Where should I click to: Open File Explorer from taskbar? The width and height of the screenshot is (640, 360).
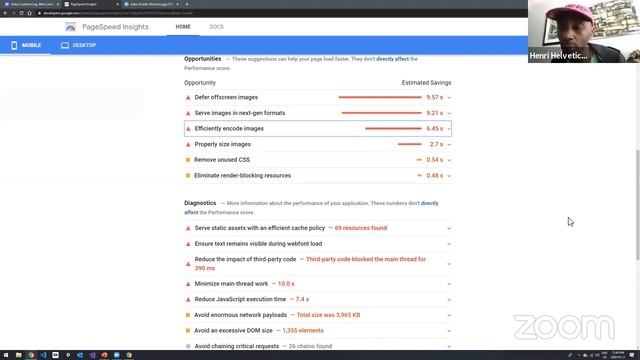pyautogui.click(x=18, y=355)
